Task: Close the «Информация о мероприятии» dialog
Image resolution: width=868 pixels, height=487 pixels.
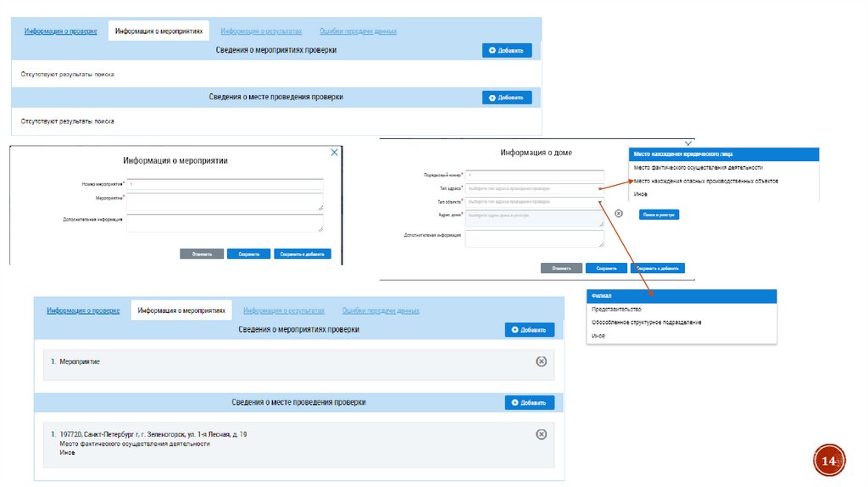Action: (334, 153)
